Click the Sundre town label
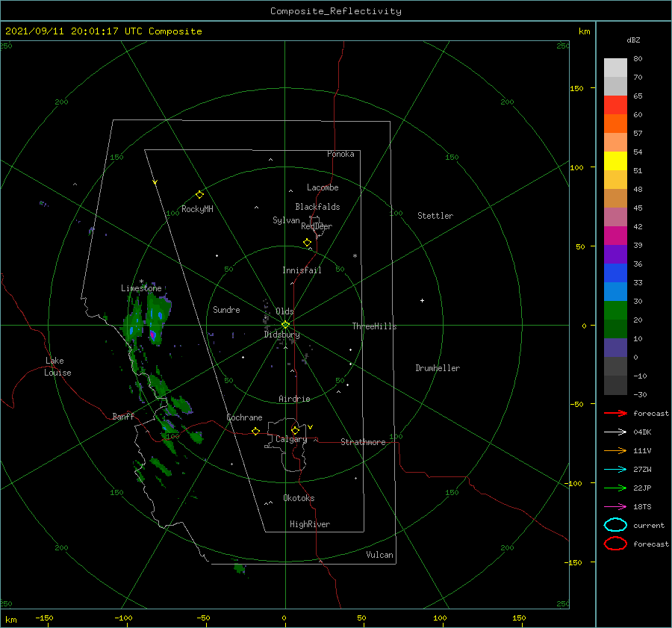This screenshot has height=628, width=672. click(226, 309)
